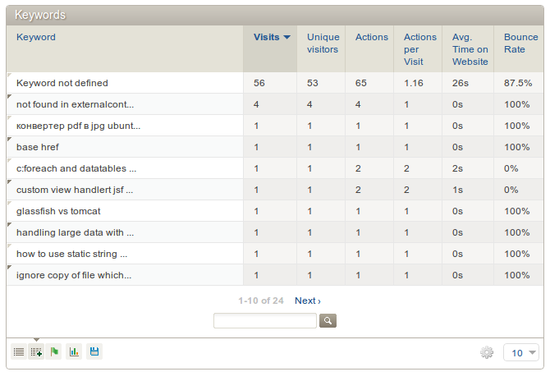Click the Keywords widget title bar

275,15
